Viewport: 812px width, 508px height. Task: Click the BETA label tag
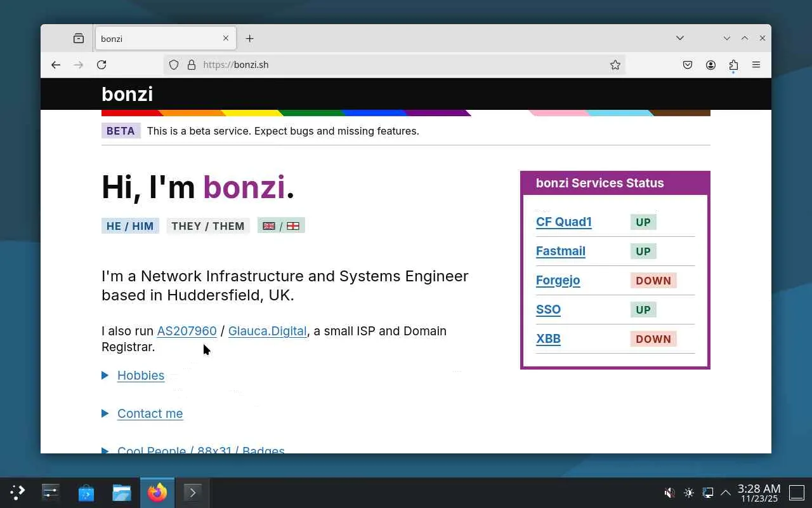click(x=121, y=131)
